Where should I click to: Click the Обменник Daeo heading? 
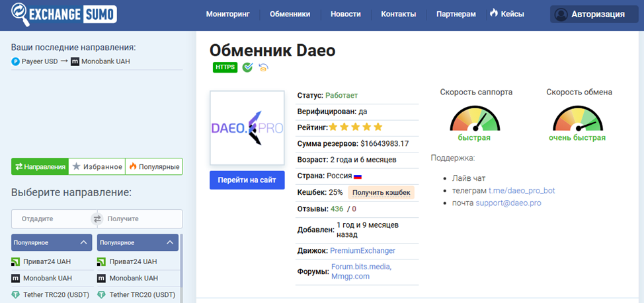coord(272,50)
